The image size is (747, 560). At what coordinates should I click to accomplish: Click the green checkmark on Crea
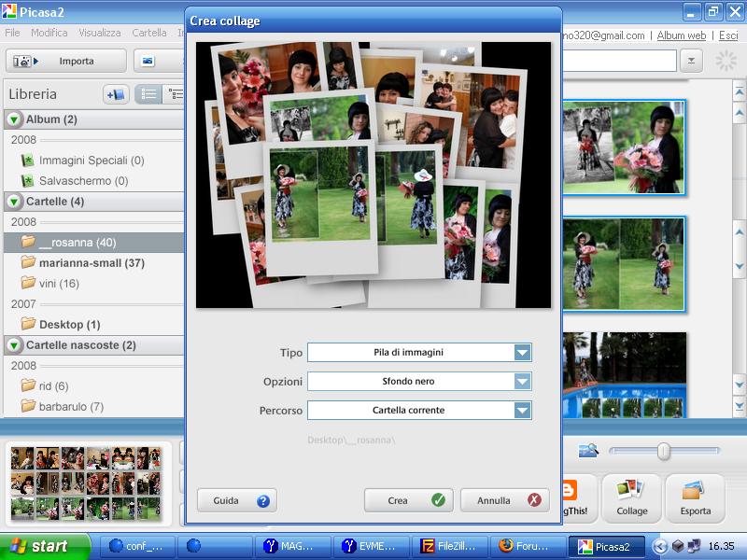(x=438, y=500)
